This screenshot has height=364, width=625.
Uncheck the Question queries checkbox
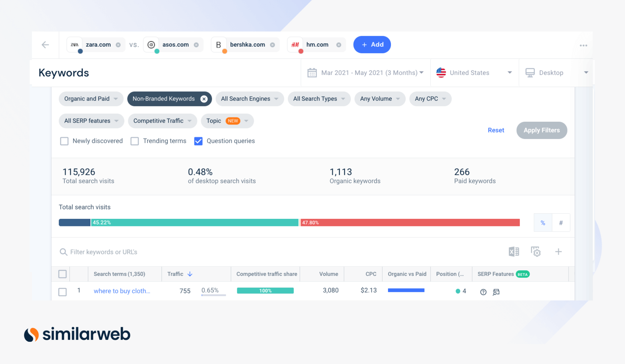198,141
